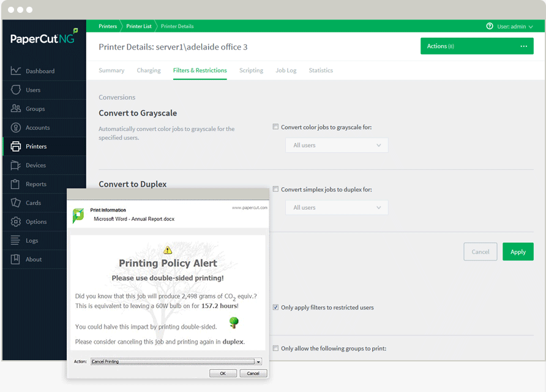The image size is (546, 392).
Task: Click the 'Convert to Duplex' heading
Action: (133, 184)
